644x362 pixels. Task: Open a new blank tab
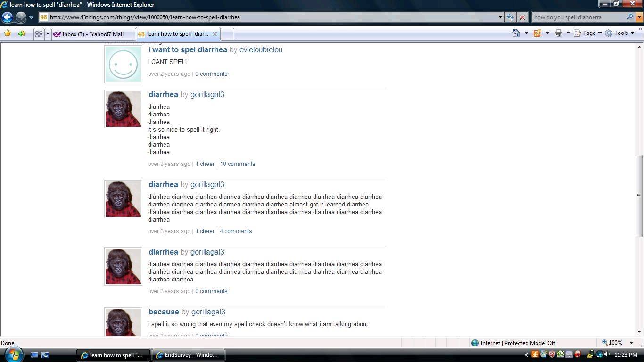(x=227, y=34)
